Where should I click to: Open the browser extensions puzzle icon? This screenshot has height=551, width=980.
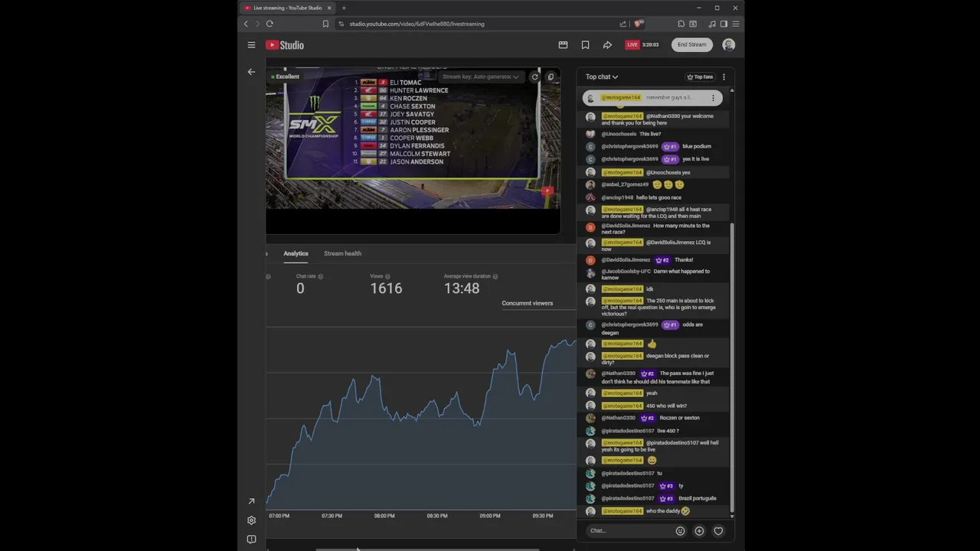pyautogui.click(x=681, y=24)
